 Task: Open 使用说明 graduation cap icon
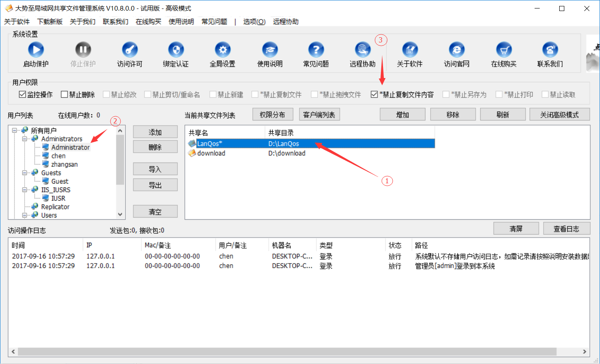pos(270,50)
